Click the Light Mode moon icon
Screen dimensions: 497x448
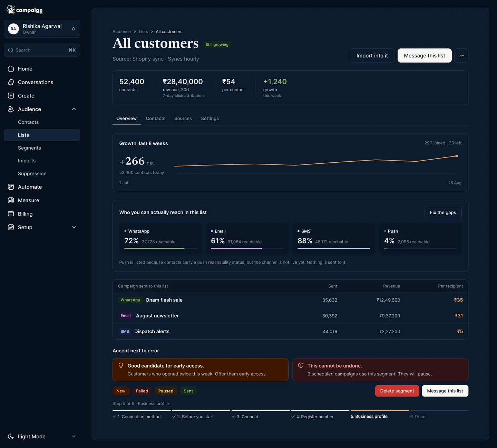(x=11, y=437)
